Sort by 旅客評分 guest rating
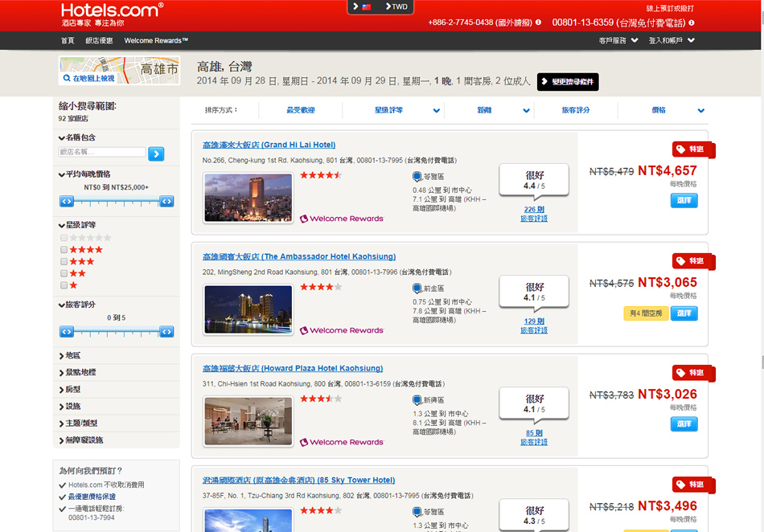Viewport: 764px width, 532px height. pos(576,110)
